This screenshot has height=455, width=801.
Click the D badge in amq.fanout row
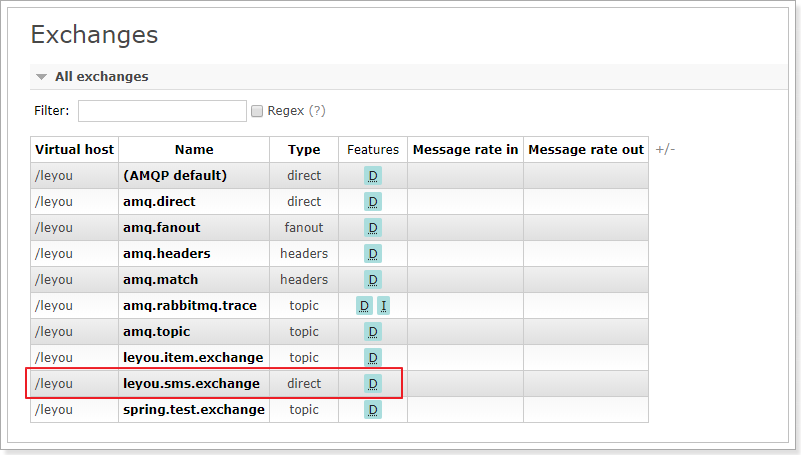pyautogui.click(x=373, y=228)
